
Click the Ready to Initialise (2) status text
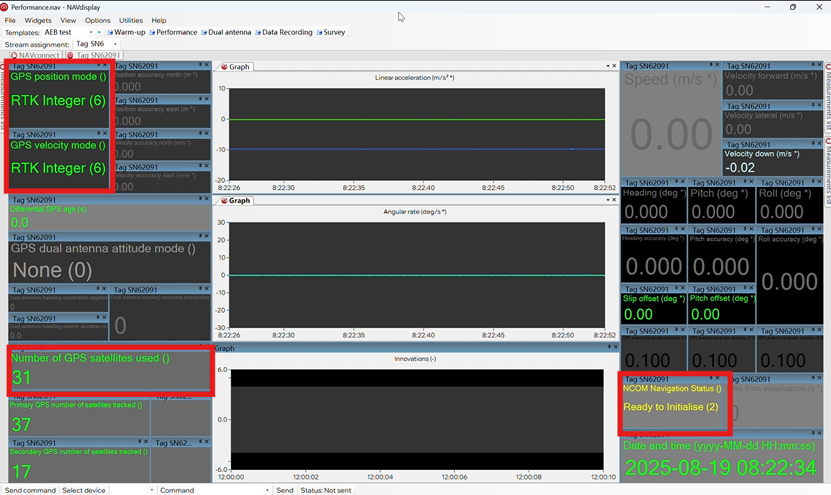[670, 407]
